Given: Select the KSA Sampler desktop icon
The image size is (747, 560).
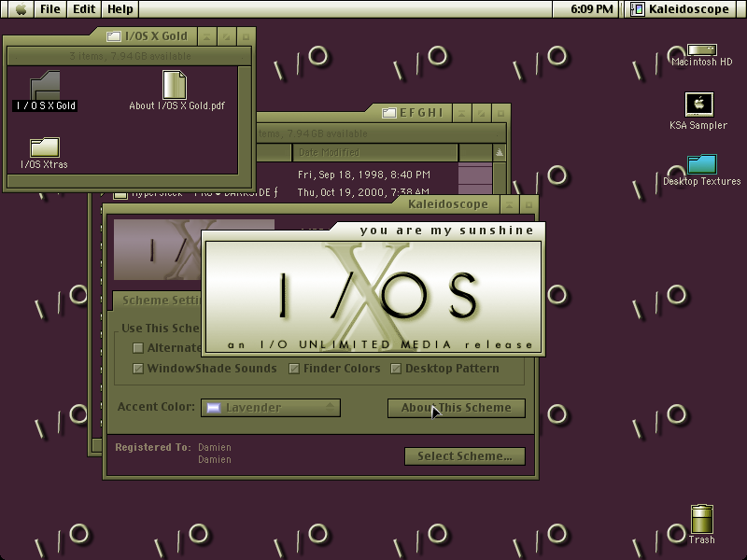Looking at the screenshot, I should (698, 105).
